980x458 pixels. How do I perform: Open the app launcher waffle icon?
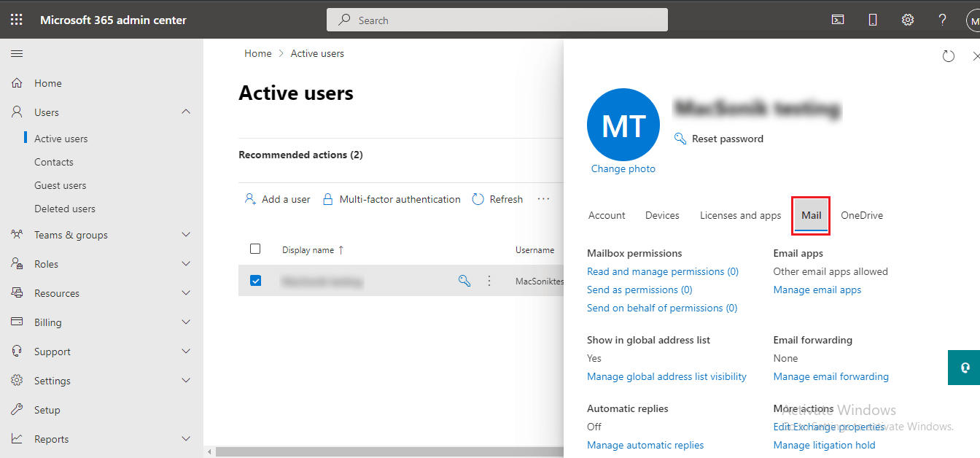(16, 20)
